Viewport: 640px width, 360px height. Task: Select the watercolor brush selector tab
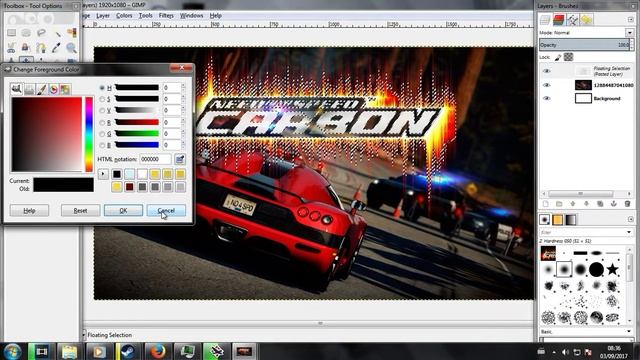[41, 89]
